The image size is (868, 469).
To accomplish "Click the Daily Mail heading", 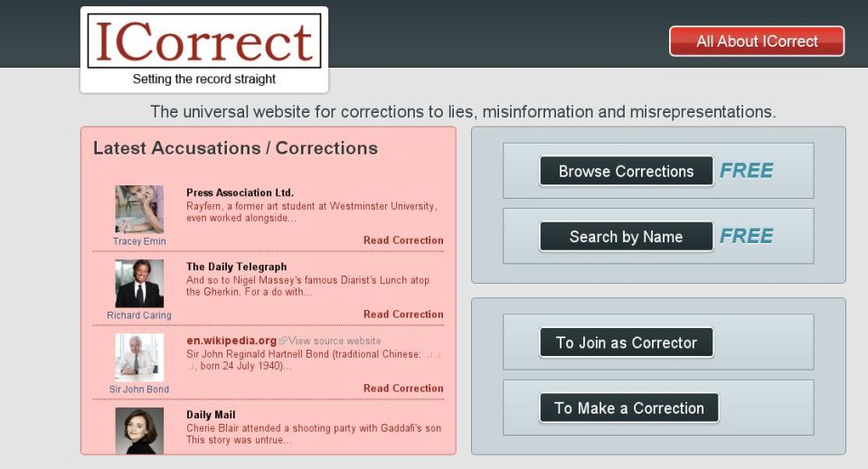I will [211, 415].
